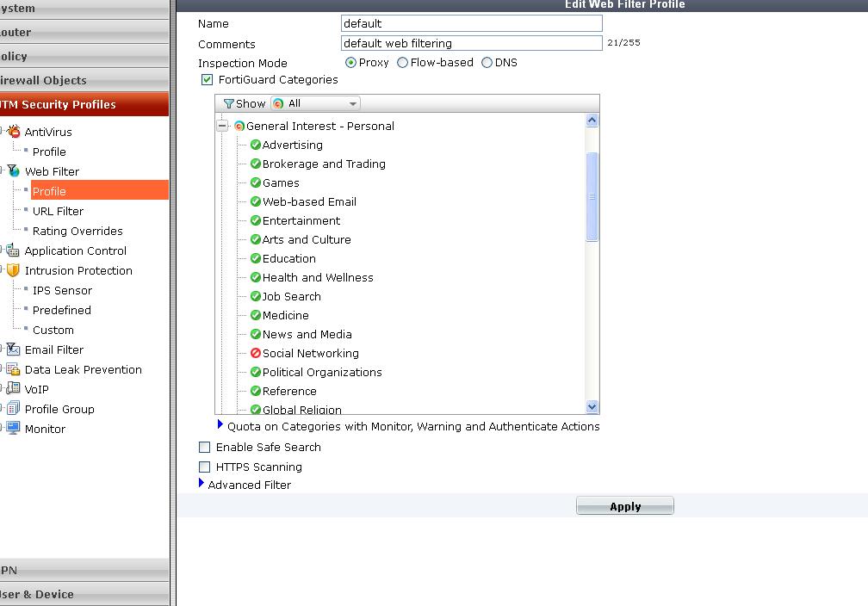Click the category list scrollbar thumb
This screenshot has width=868, height=606.
tap(592, 196)
